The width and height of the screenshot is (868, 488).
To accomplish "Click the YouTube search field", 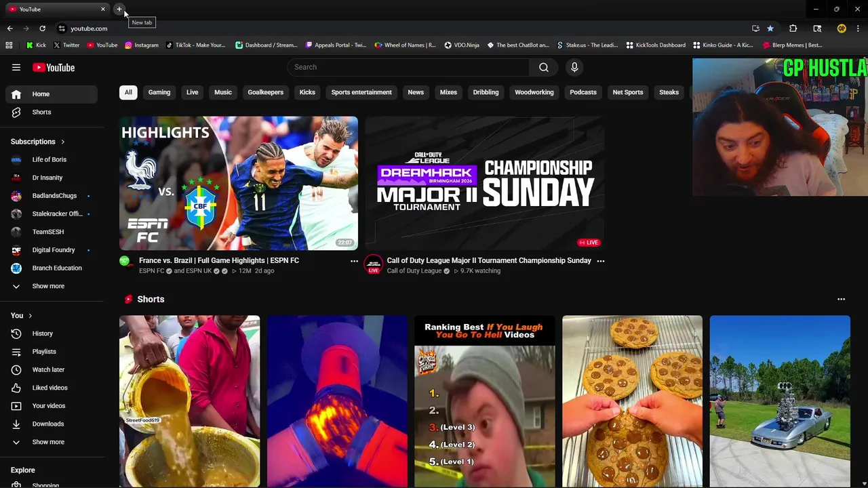I will pyautogui.click(x=408, y=67).
